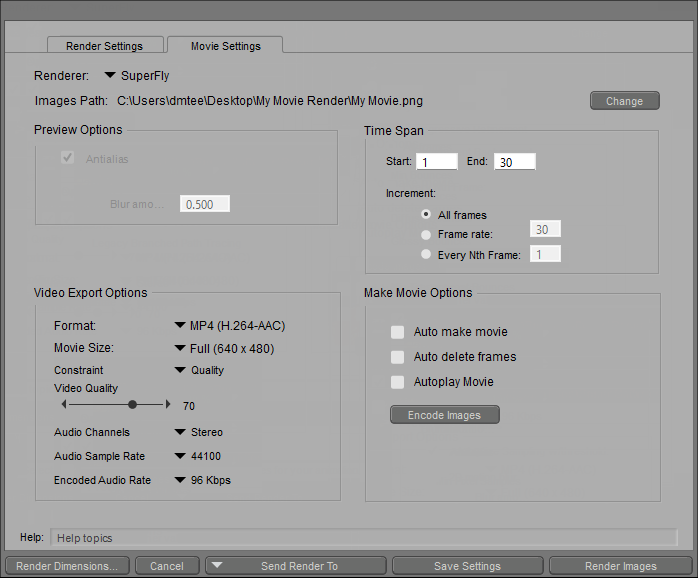
Task: Open the Renderer dropdown arrow next to SuperFly
Action: 111,75
